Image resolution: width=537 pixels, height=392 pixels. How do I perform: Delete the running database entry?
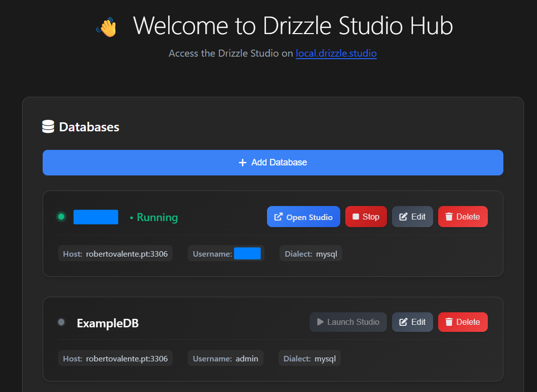click(463, 217)
